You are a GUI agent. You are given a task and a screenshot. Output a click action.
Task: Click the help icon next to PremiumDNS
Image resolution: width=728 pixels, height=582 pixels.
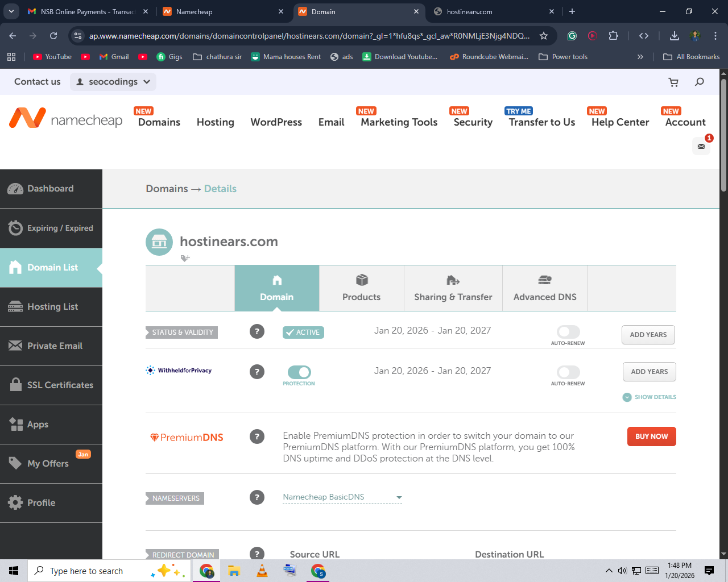pyautogui.click(x=257, y=436)
